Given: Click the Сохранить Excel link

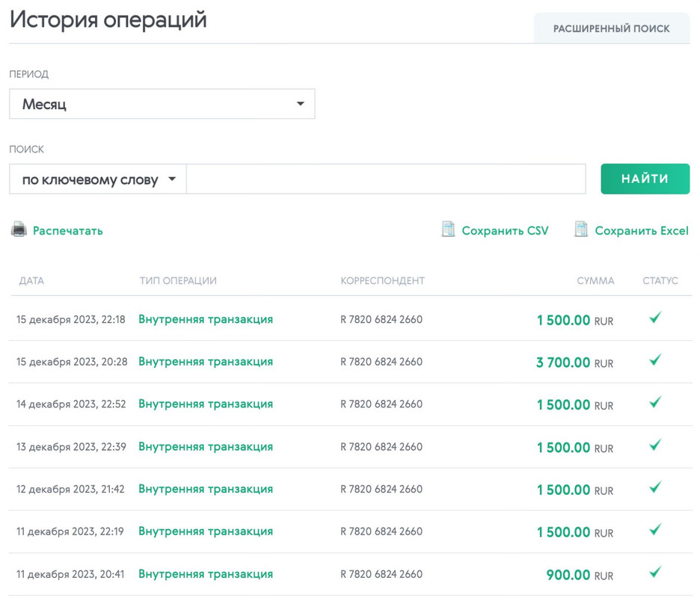Looking at the screenshot, I should click(x=642, y=231).
